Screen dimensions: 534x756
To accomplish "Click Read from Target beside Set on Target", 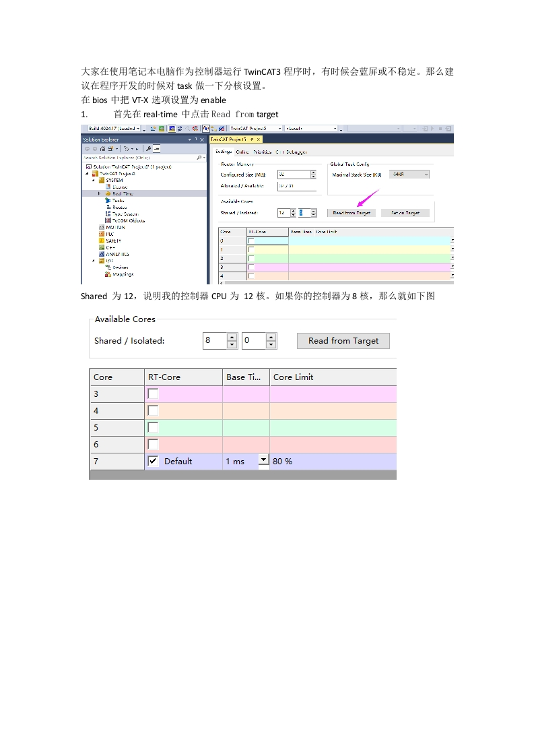I will (x=352, y=213).
